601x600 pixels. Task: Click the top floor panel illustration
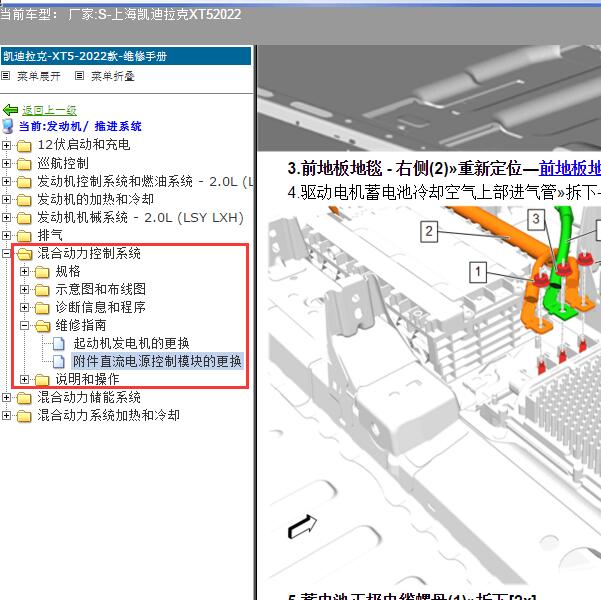coord(429,98)
